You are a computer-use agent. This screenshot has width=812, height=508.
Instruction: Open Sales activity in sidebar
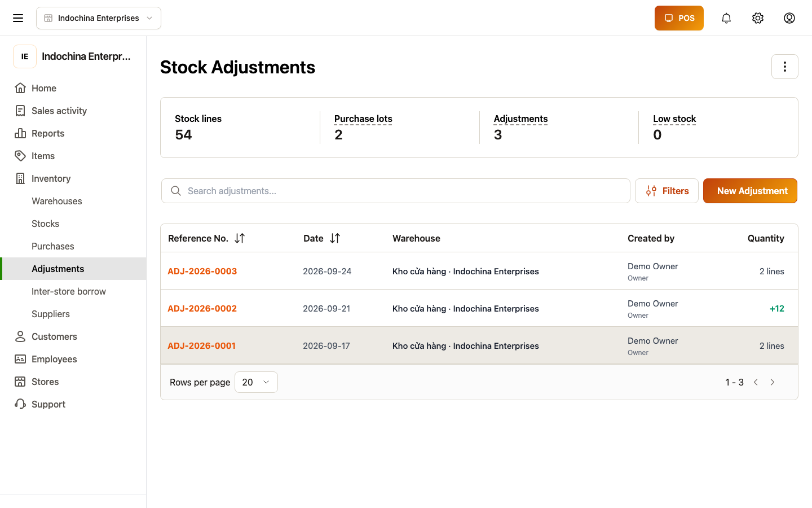click(x=73, y=111)
